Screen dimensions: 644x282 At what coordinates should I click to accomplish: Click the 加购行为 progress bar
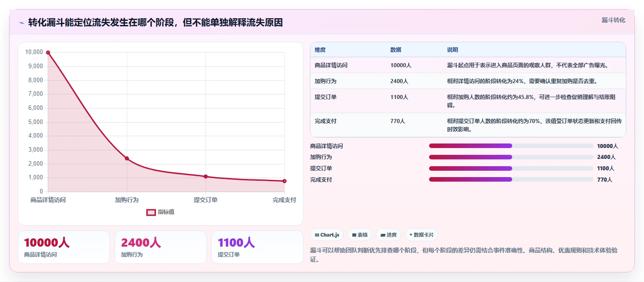point(511,157)
